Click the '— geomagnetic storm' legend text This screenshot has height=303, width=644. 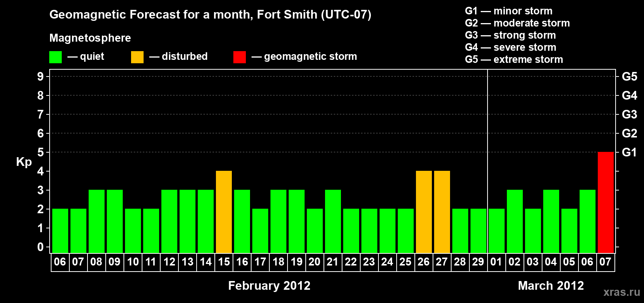pos(304,57)
